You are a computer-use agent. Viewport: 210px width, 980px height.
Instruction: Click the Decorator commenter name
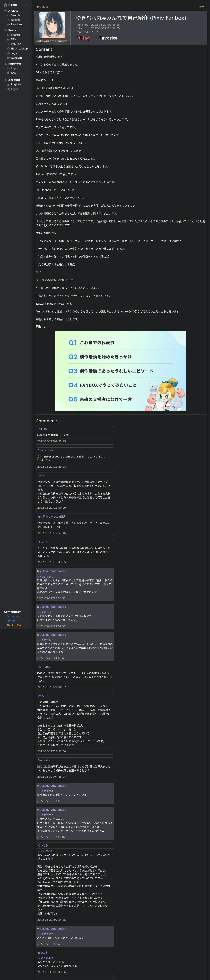44,760
